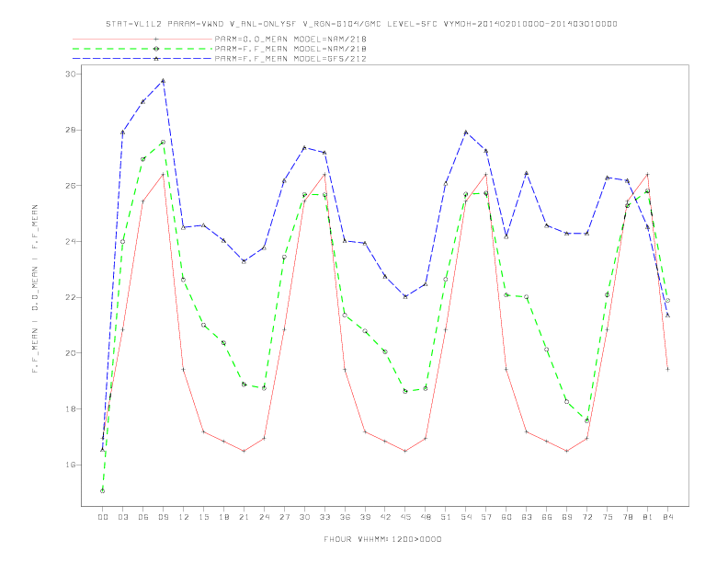This screenshot has height=563, width=728.
Task: Click blue GFS data point at hour 63
Action: point(527,173)
